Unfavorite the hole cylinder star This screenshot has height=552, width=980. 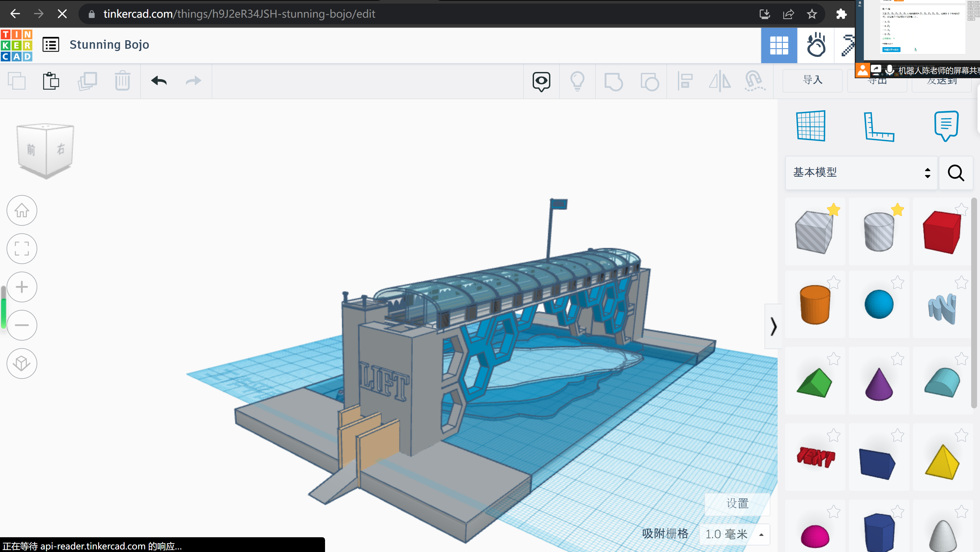coord(898,209)
